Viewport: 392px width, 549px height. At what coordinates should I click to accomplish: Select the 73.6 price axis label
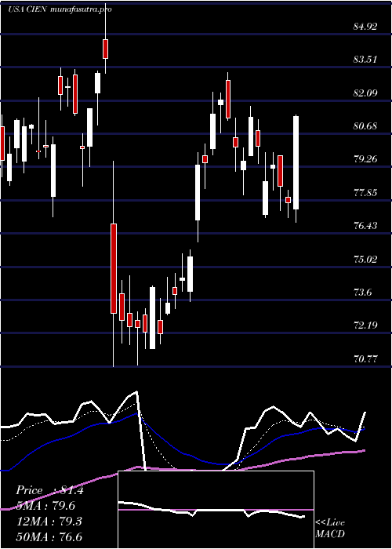coord(363,293)
